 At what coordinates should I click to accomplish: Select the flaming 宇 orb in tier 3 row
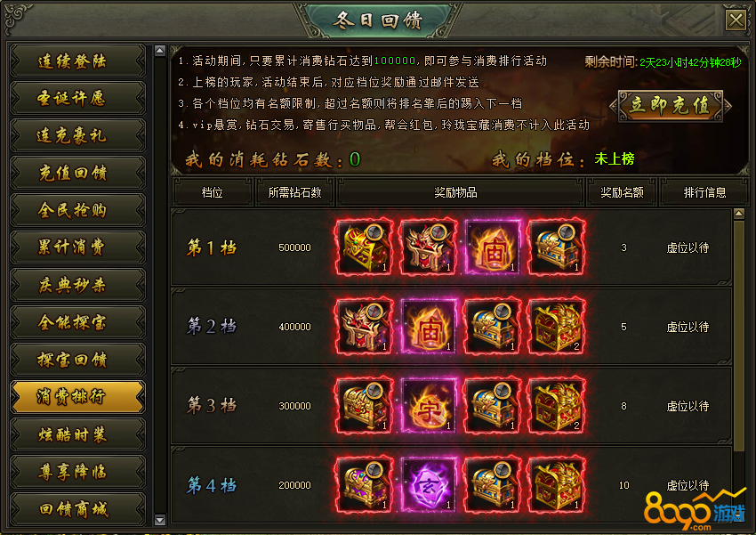pos(428,405)
